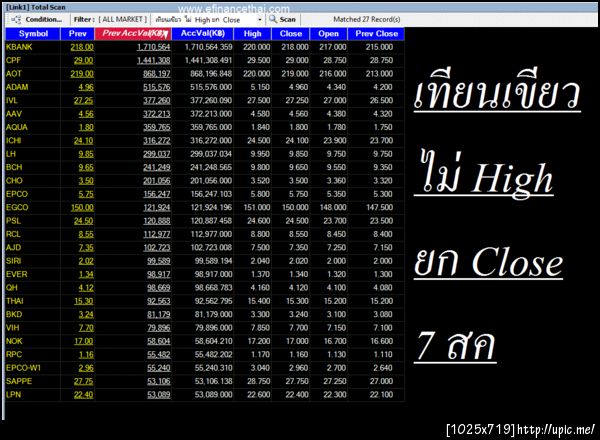Image resolution: width=600 pixels, height=440 pixels.
Task: Select the RPC symbol
Action: (14, 355)
